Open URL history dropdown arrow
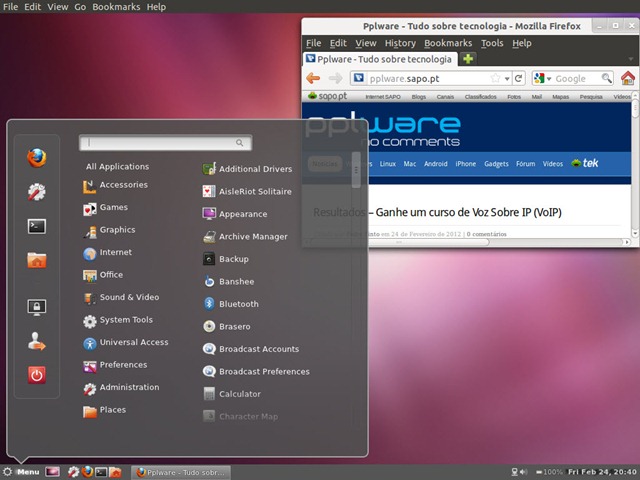 (x=507, y=78)
